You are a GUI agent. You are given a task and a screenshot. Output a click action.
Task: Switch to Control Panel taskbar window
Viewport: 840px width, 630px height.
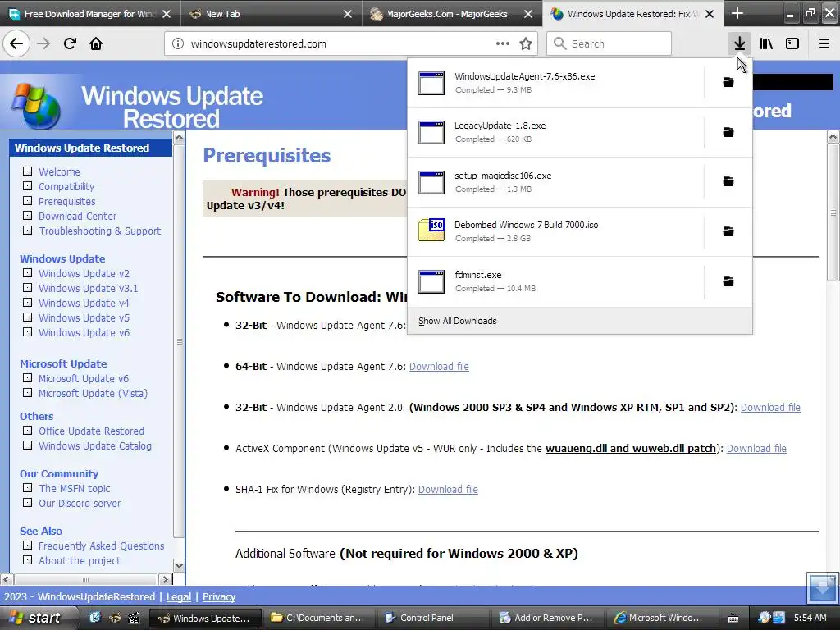click(432, 619)
